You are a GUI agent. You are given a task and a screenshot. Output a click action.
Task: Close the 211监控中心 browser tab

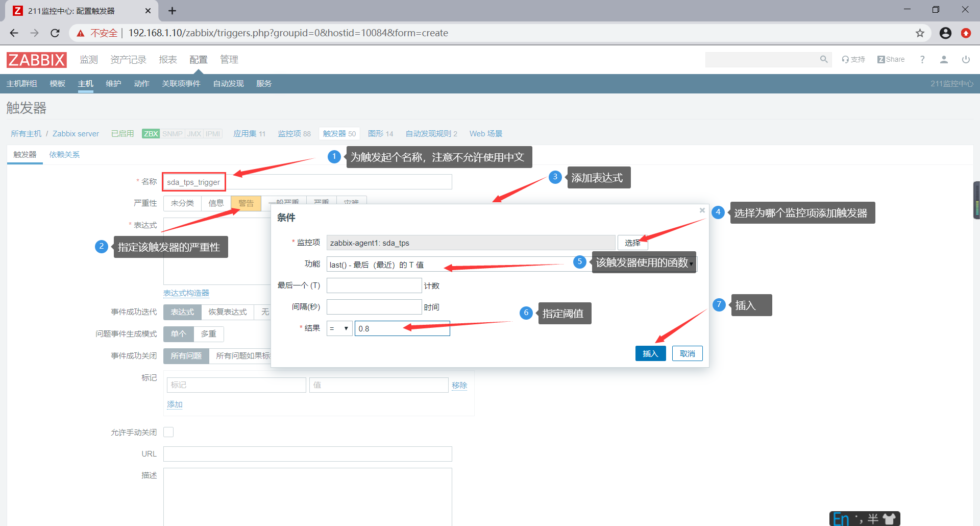tap(148, 11)
